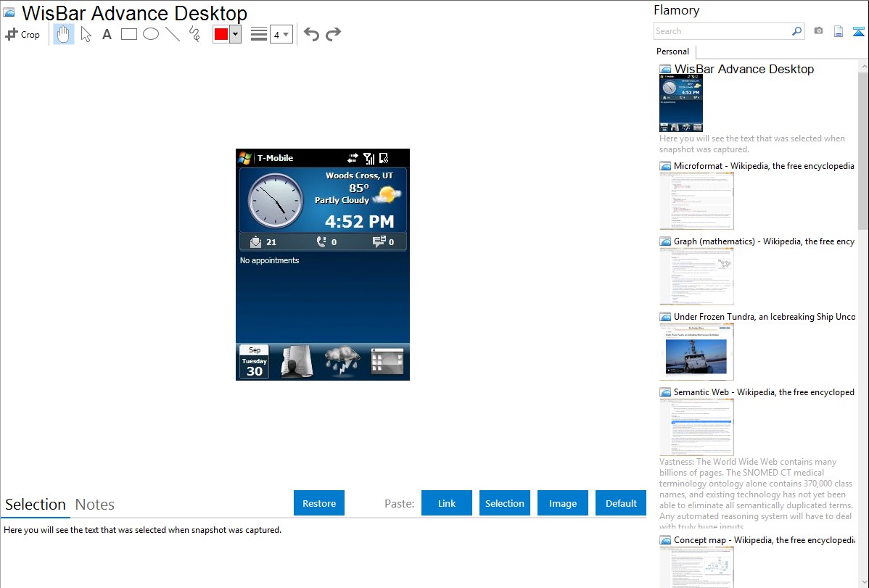Click the Flamory search field
869x588 pixels.
pos(722,31)
